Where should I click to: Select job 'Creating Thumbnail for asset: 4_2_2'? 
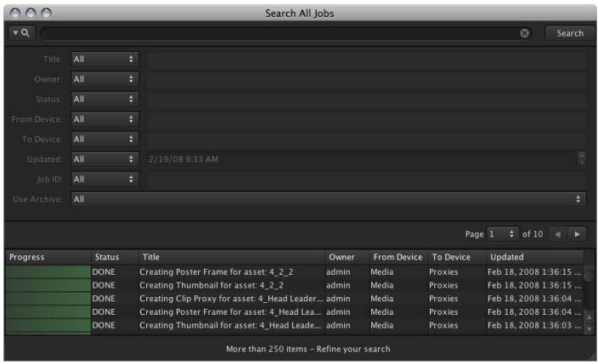pos(212,285)
